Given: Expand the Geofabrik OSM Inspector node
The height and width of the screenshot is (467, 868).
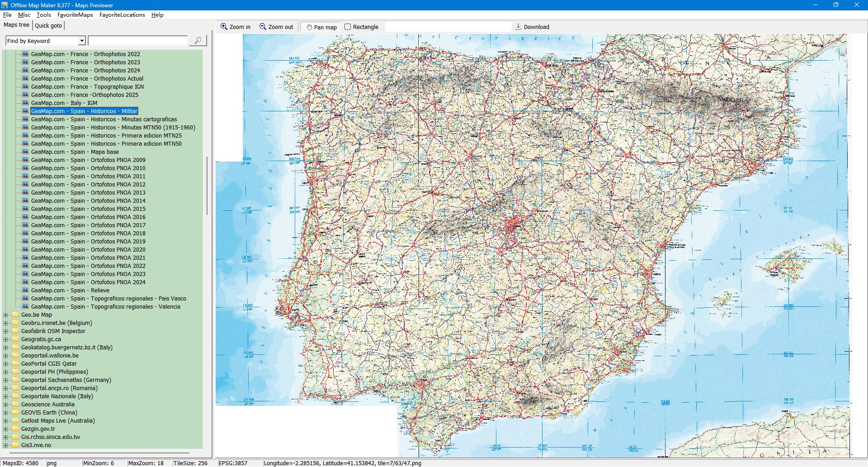Looking at the screenshot, I should click(5, 331).
